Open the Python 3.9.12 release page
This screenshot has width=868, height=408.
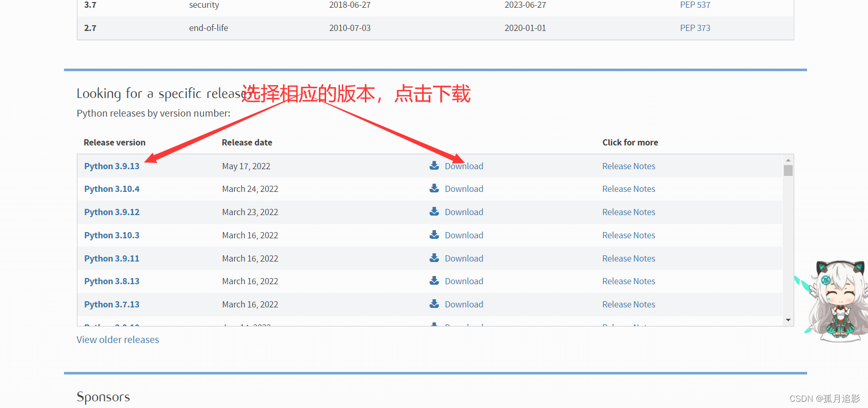pos(112,212)
